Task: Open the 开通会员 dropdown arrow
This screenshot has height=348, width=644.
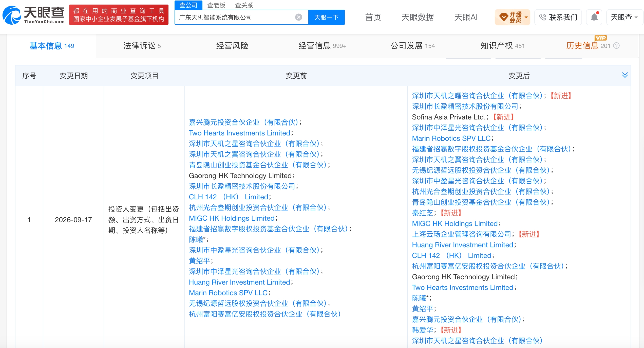Action: 526,18
